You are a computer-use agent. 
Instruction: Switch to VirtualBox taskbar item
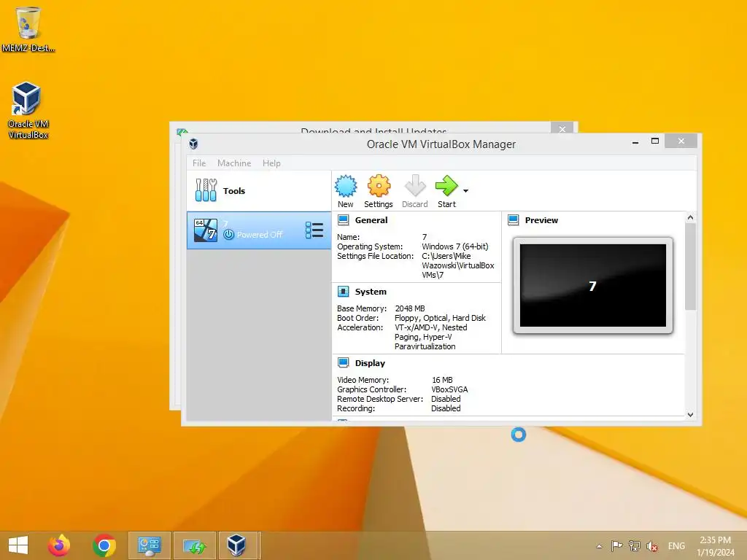click(x=237, y=545)
